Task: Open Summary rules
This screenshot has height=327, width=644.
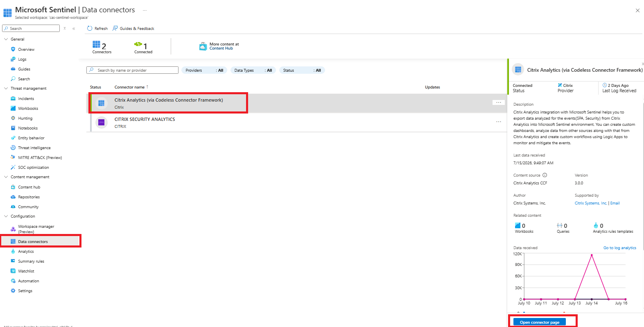Action: click(x=31, y=261)
